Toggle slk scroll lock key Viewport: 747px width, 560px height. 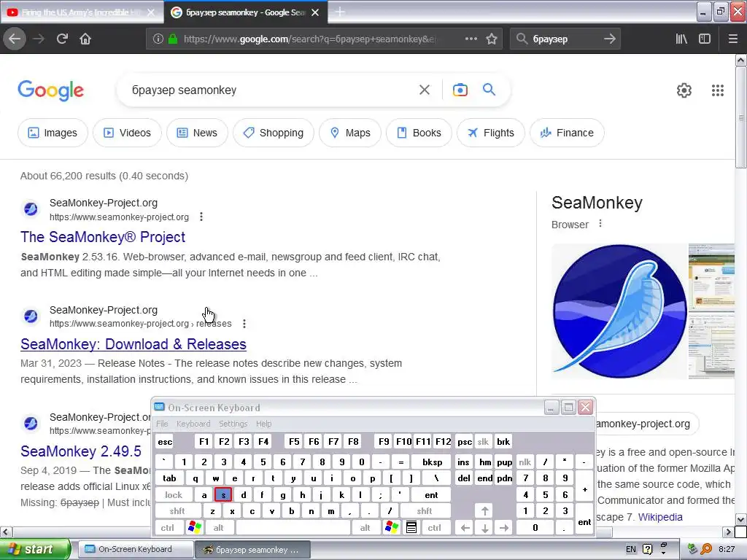pyautogui.click(x=483, y=441)
